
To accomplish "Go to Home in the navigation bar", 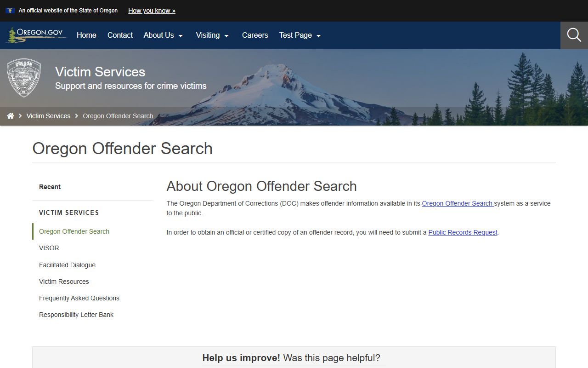I will point(86,35).
